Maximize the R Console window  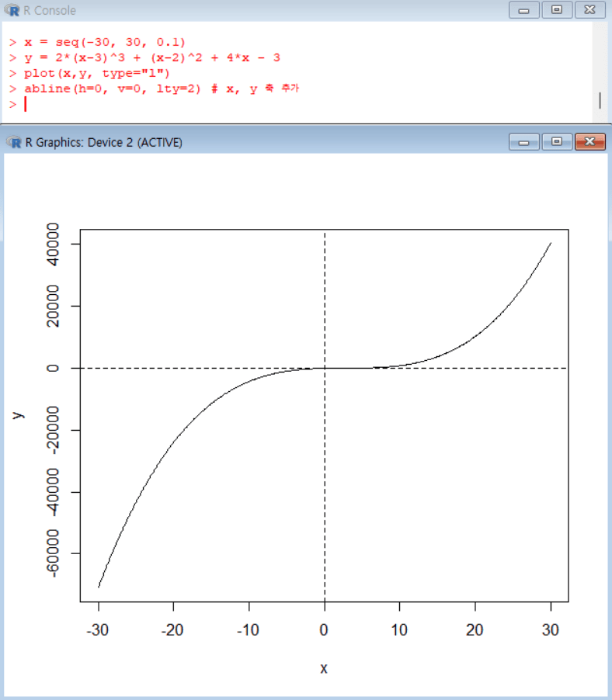coord(555,11)
